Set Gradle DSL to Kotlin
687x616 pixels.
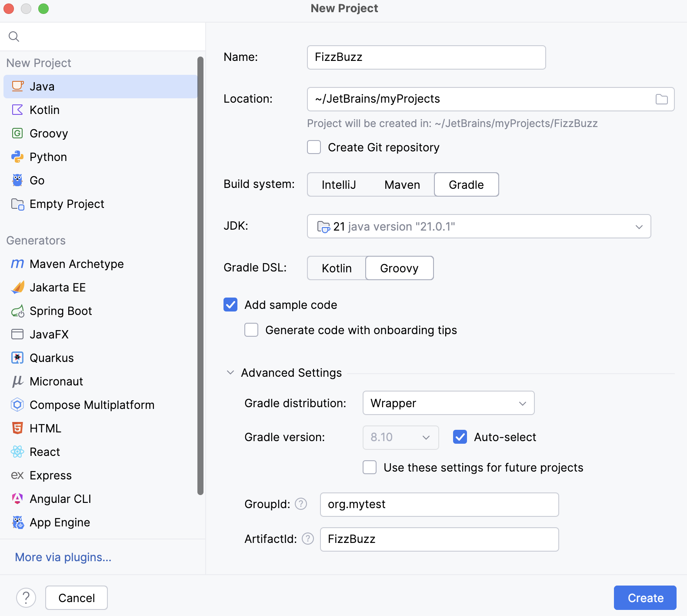337,268
